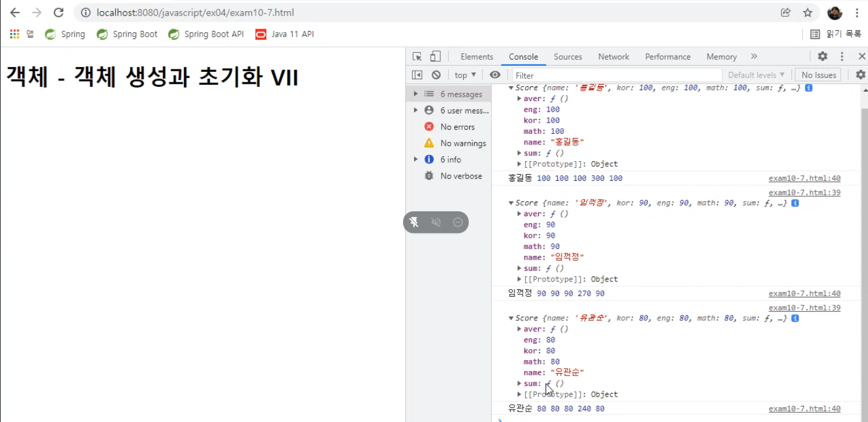This screenshot has height=422, width=868.
Task: Open the Spring bookmark
Action: click(x=65, y=34)
